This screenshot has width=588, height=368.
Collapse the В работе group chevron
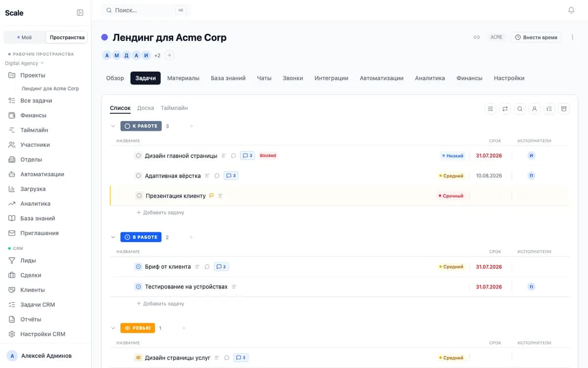pyautogui.click(x=113, y=237)
